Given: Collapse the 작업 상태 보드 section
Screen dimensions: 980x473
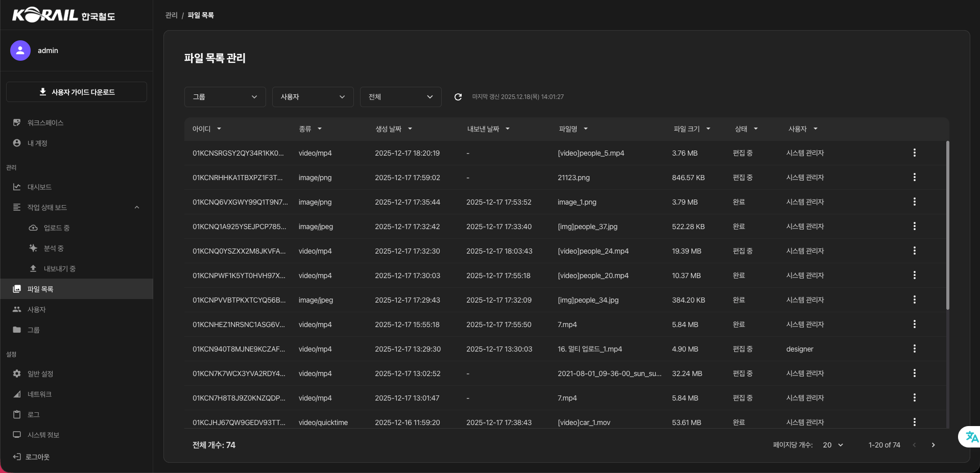Looking at the screenshot, I should (137, 208).
